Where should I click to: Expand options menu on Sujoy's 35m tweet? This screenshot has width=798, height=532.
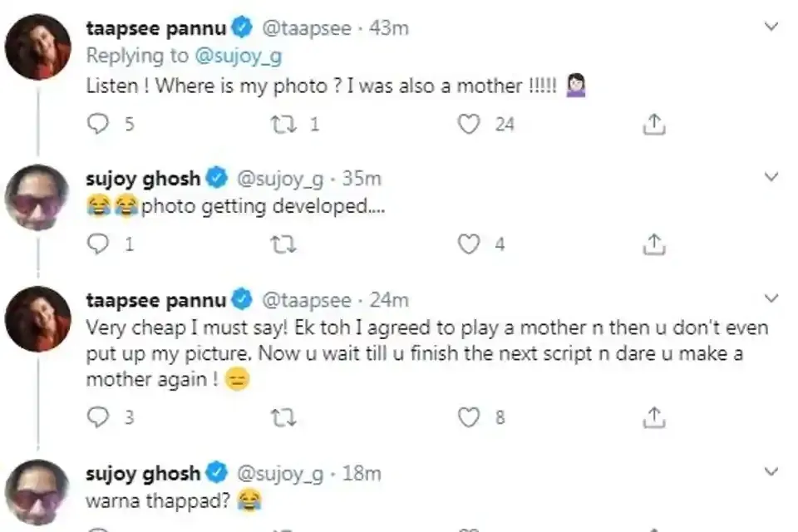[x=771, y=177]
